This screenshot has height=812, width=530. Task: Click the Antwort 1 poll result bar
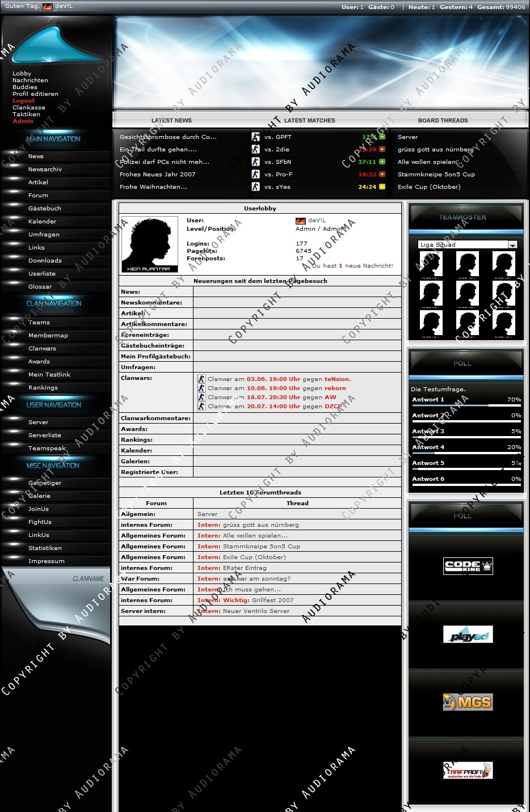pyautogui.click(x=465, y=405)
